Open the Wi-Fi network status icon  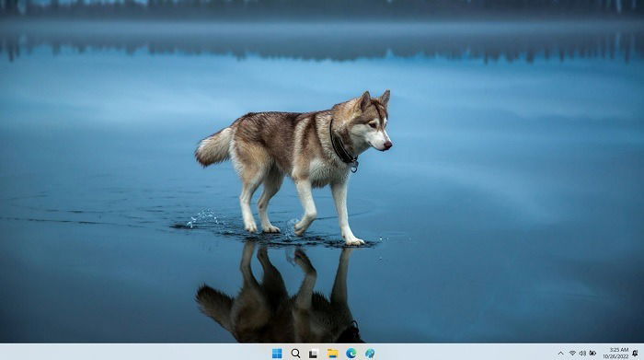[x=572, y=353]
